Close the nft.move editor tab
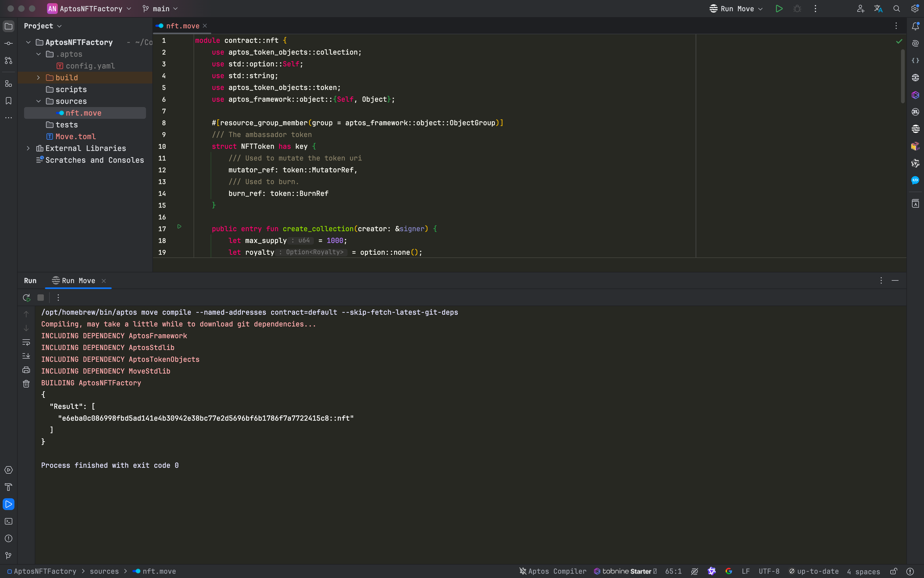924x578 pixels. pos(205,26)
